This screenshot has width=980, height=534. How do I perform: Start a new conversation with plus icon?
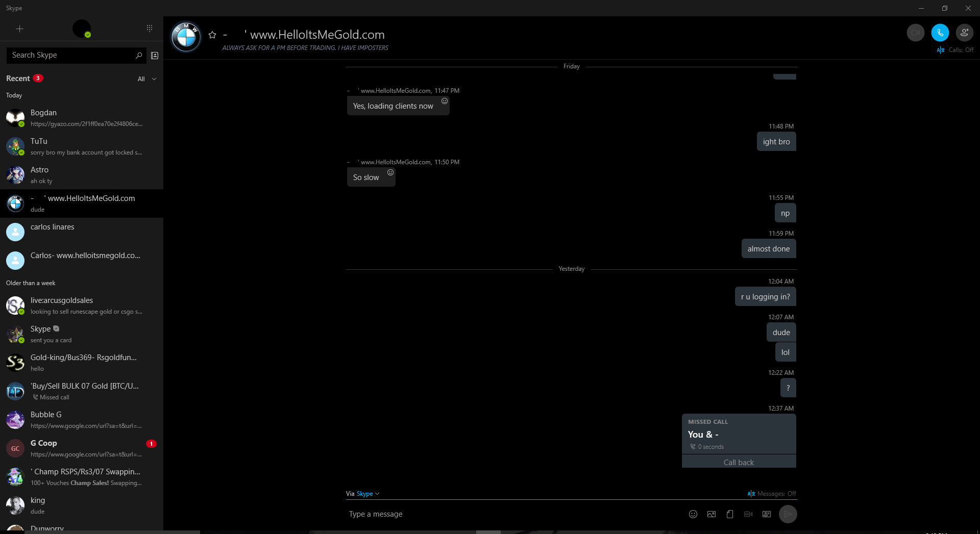click(x=19, y=29)
